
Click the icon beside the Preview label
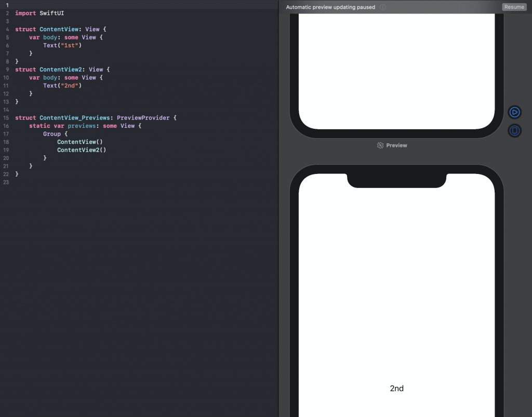click(x=380, y=145)
